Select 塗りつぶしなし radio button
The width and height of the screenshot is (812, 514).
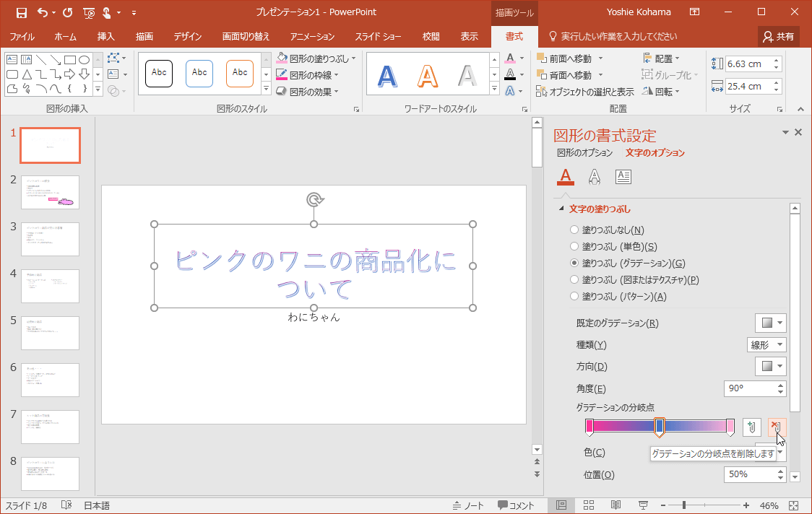[x=575, y=230]
